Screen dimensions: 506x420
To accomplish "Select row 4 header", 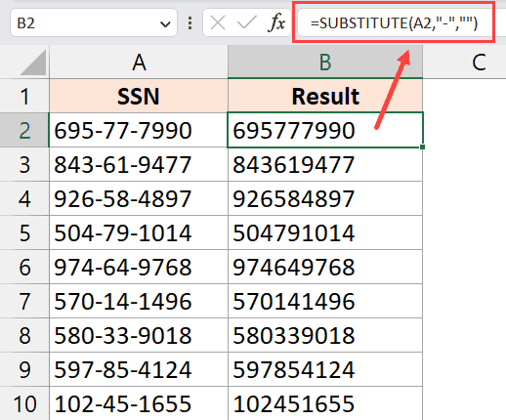I will pyautogui.click(x=24, y=198).
